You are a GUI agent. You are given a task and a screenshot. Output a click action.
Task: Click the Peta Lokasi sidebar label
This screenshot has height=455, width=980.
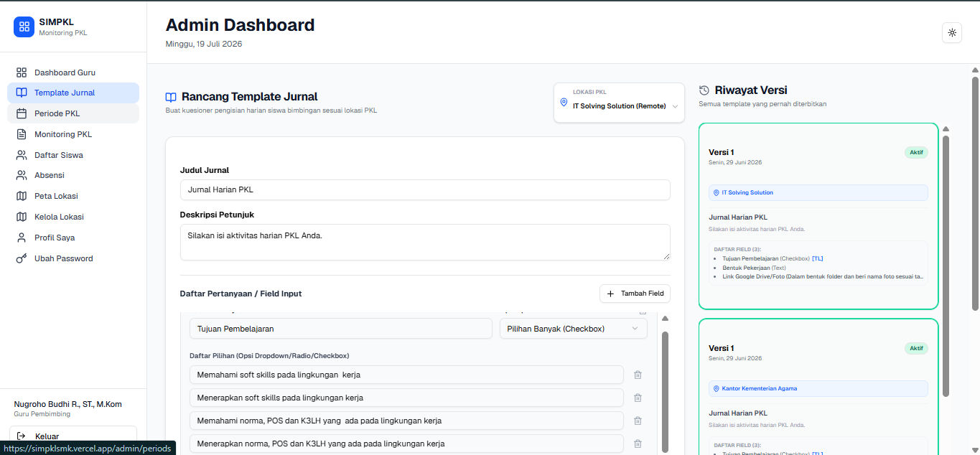tap(56, 196)
